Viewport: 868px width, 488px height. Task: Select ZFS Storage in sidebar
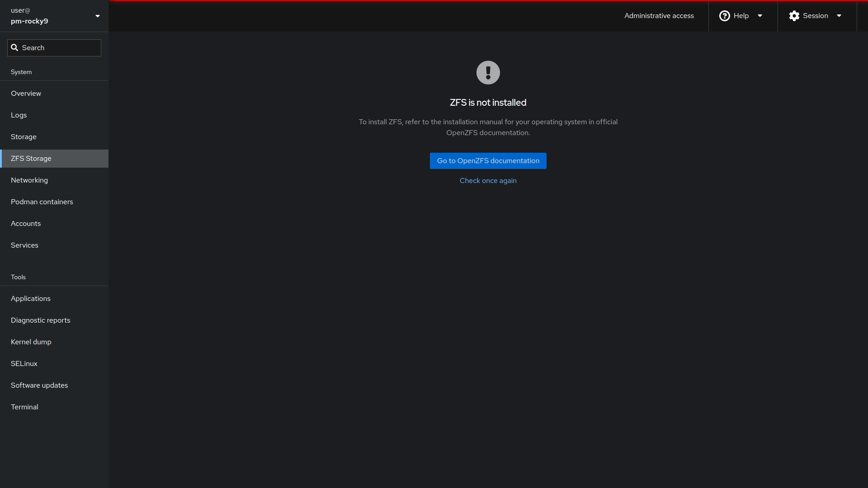[x=54, y=159]
